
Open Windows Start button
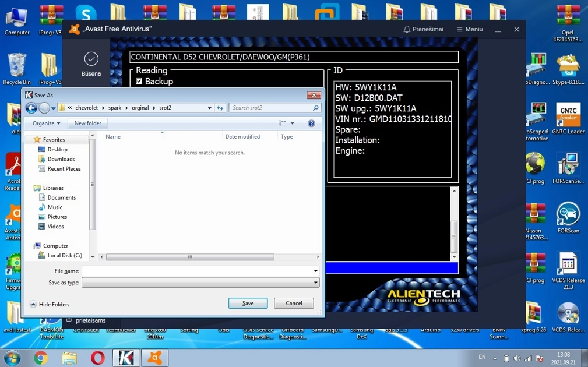12,358
